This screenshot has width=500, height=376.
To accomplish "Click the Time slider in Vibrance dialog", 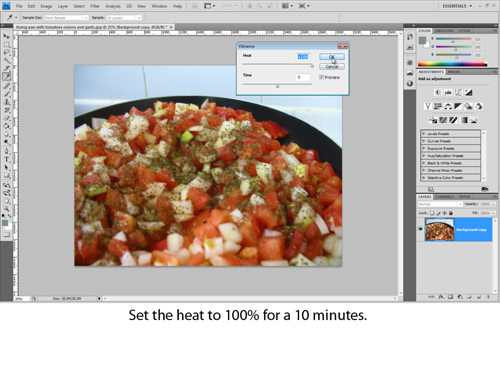I will click(x=277, y=86).
